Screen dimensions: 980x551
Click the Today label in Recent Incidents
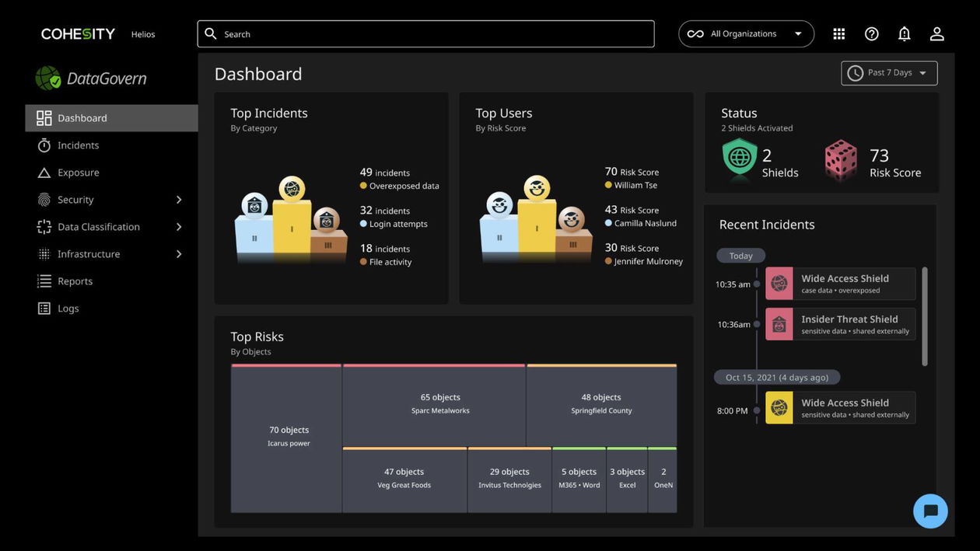[x=740, y=255]
